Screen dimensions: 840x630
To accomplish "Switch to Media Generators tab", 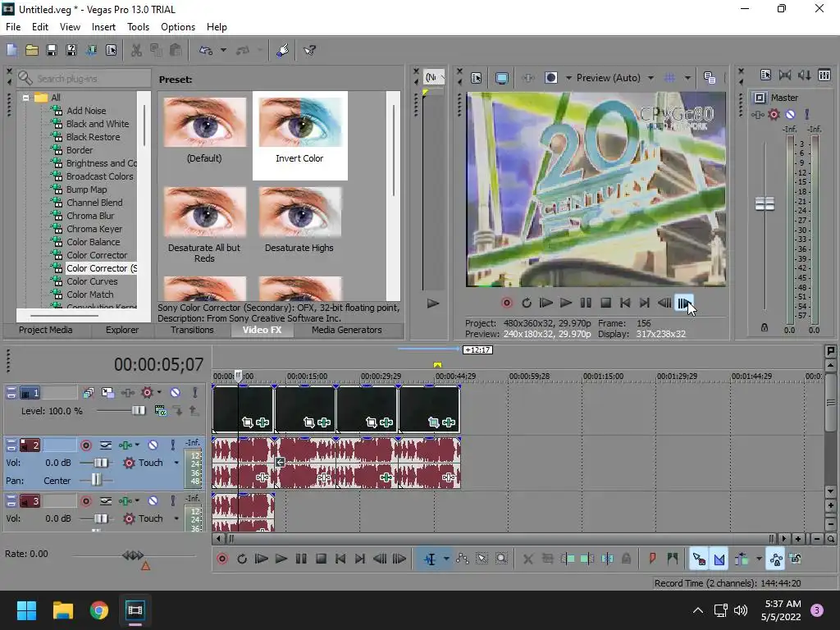I will (347, 330).
